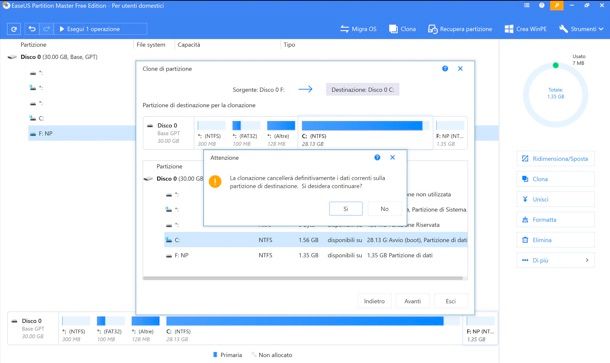Screen dimensions: 610x363
Task: Click the Disco 0 label in bottom disk map
Action: (x=32, y=321)
